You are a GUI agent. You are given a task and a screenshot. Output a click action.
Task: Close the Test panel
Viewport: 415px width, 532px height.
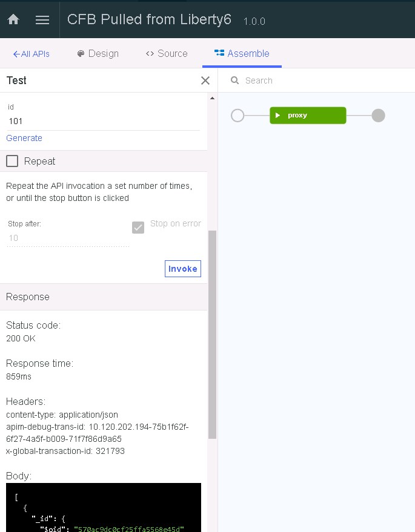(205, 80)
